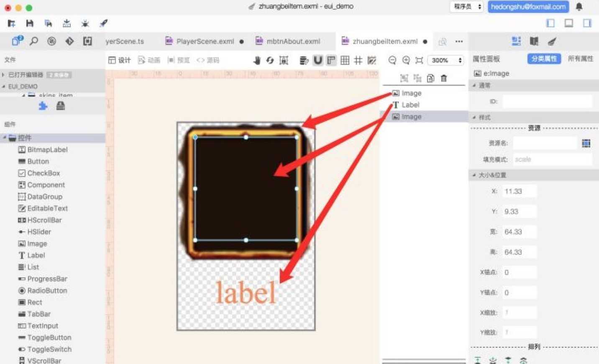Open the file explorer sidebar icon
This screenshot has width=599, height=364.
pyautogui.click(x=18, y=41)
